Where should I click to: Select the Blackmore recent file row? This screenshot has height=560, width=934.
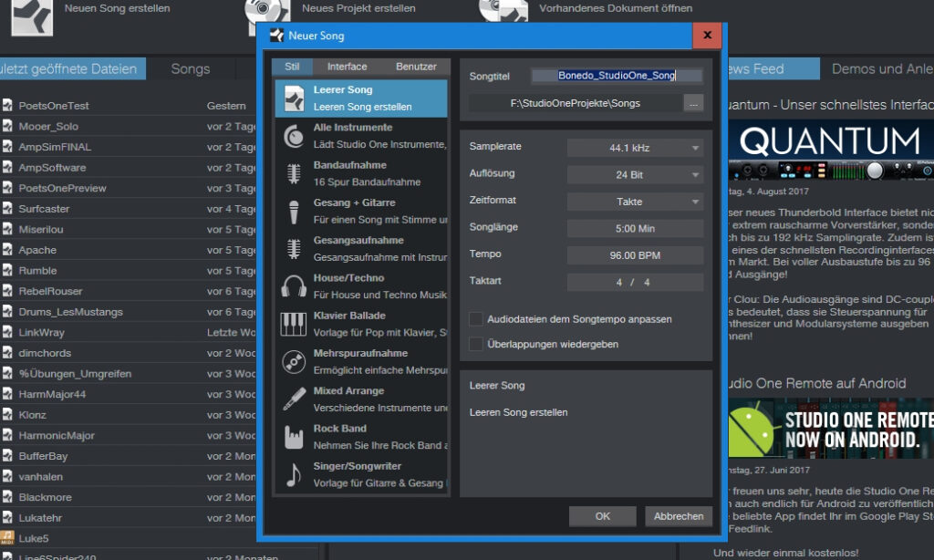pos(128,497)
